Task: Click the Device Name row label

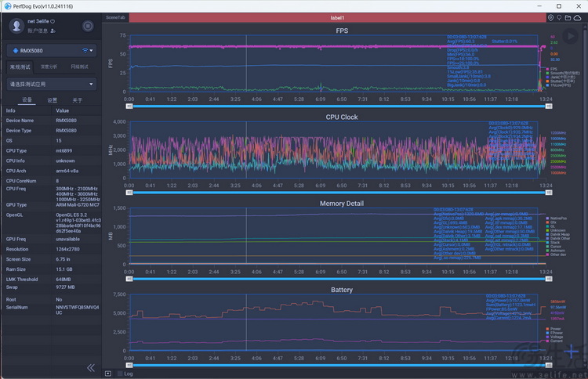Action: point(20,121)
